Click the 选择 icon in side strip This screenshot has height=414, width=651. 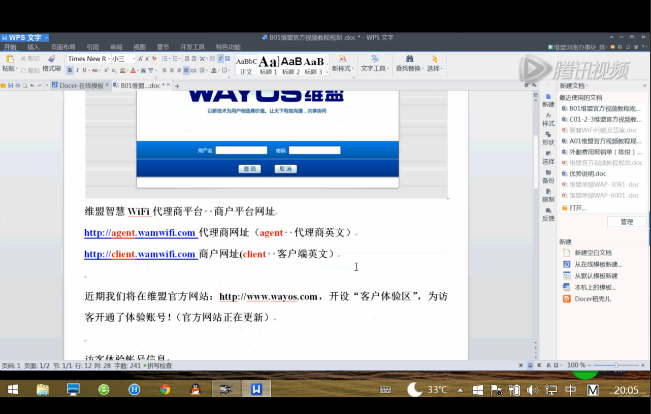(x=548, y=157)
